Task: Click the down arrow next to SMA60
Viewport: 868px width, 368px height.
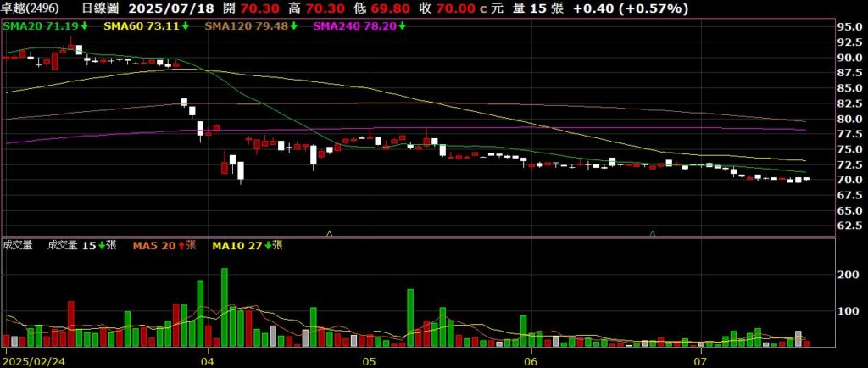Action: (x=186, y=26)
